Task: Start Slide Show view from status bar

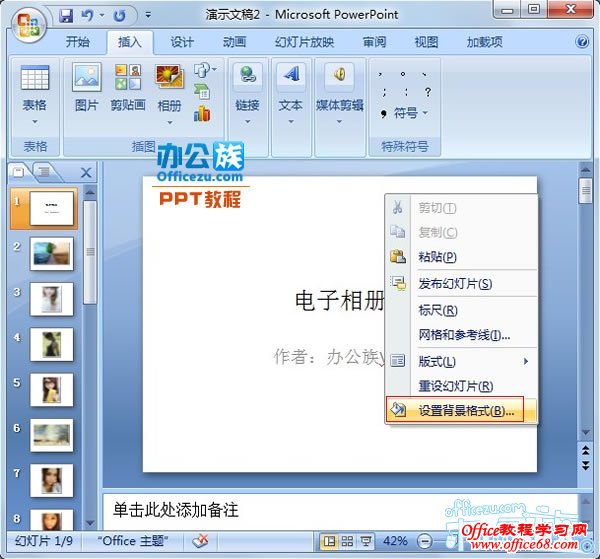Action: tap(366, 541)
